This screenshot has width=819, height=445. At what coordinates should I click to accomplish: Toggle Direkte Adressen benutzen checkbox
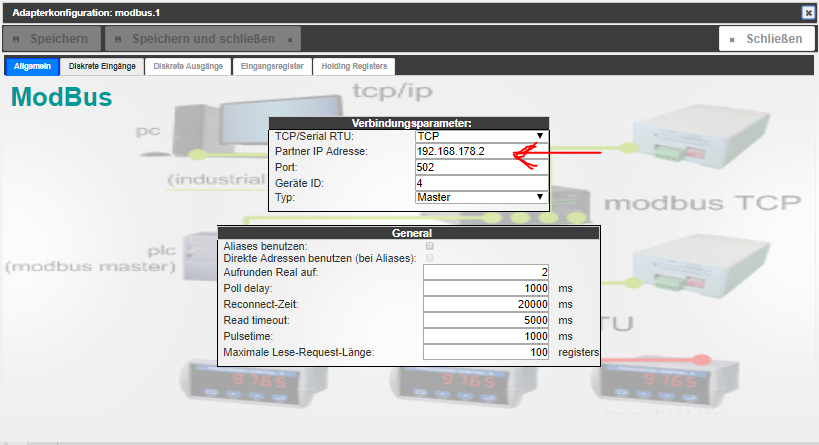point(430,258)
